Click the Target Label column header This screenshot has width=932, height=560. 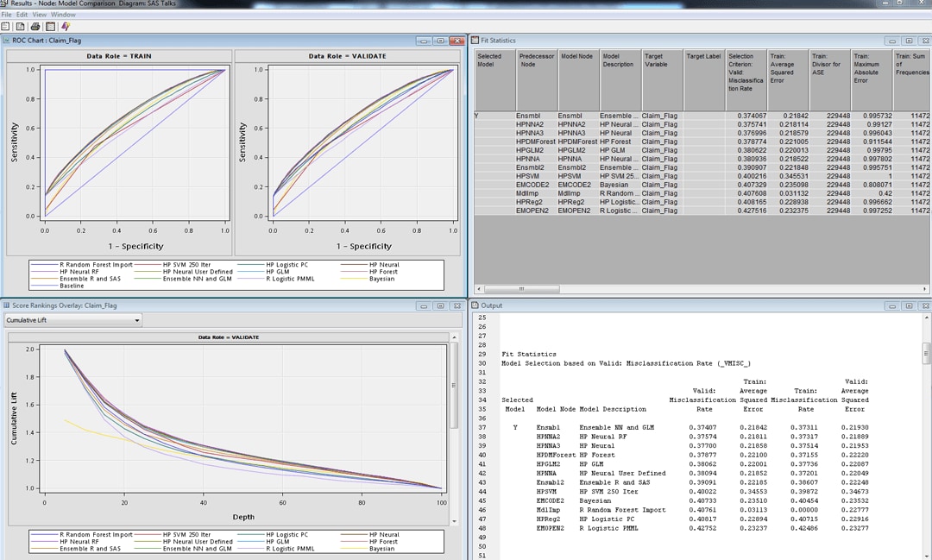[704, 80]
